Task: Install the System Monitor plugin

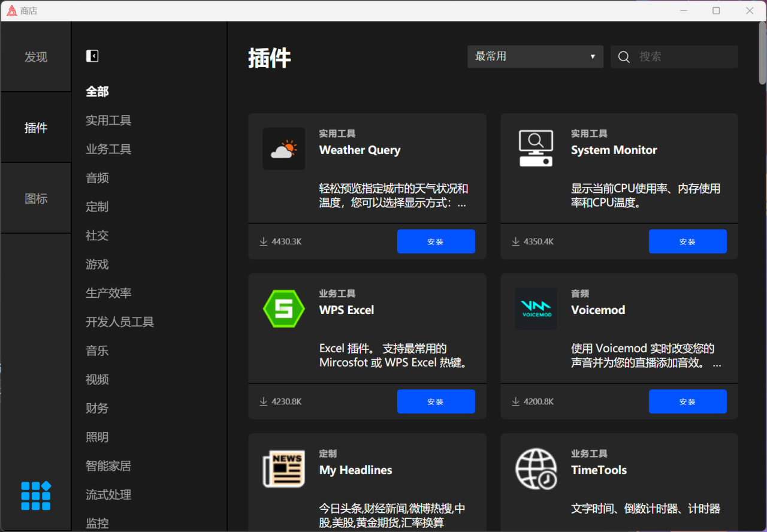Action: [x=688, y=241]
